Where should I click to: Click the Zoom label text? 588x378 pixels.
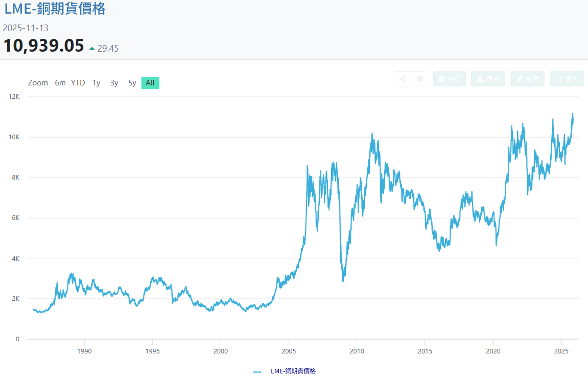(x=38, y=83)
